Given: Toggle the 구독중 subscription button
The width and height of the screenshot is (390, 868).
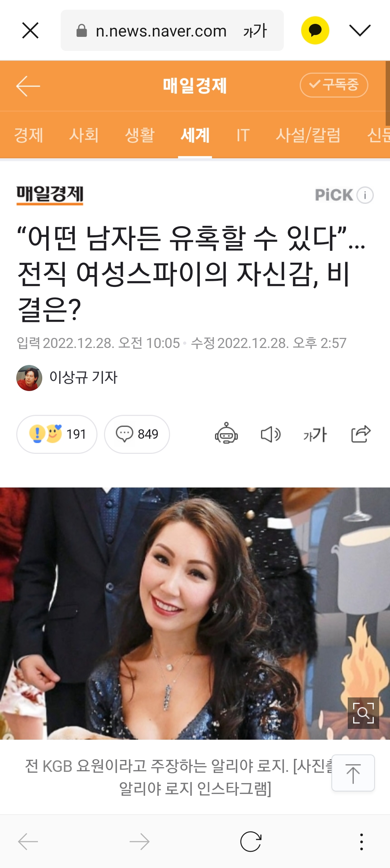Looking at the screenshot, I should [334, 85].
